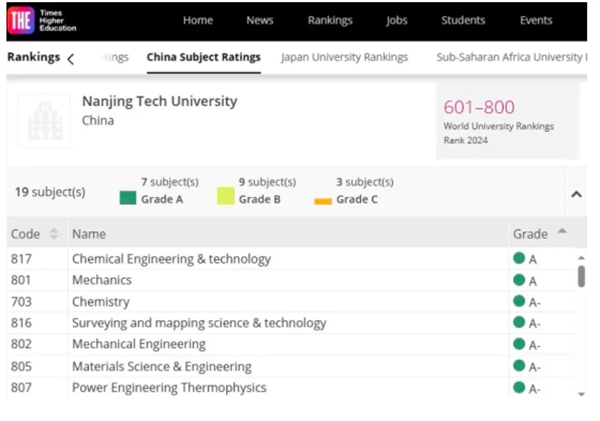Image resolution: width=600 pixels, height=421 pixels.
Task: Sort table by Code column arrows
Action: (54, 234)
